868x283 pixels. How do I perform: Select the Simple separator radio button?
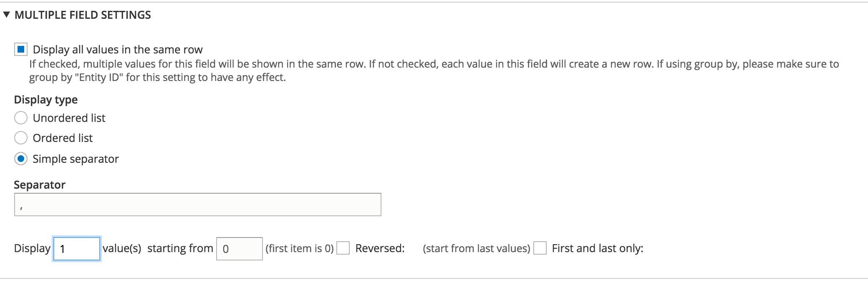pos(21,159)
